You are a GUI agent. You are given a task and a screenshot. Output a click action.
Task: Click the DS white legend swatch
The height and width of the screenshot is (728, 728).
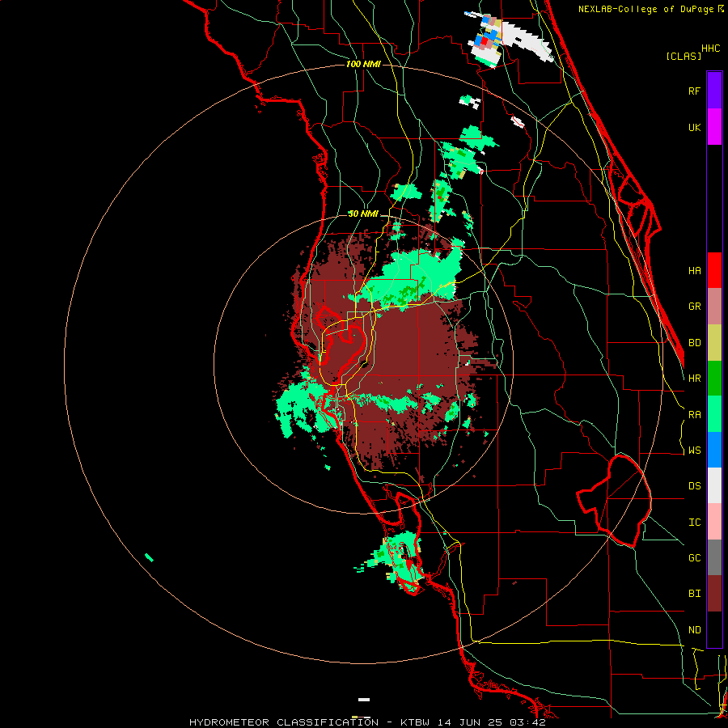tap(714, 485)
